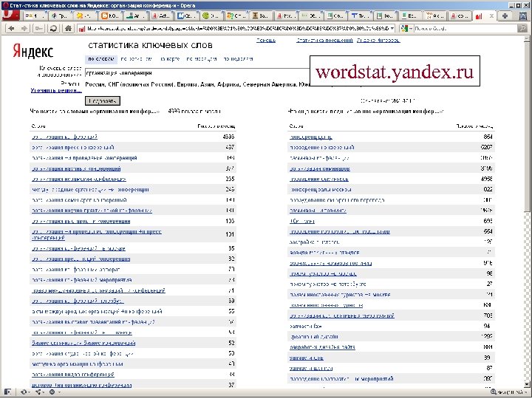The height and width of the screenshot is (399, 532).
Task: Click the Opera Turbo status icon
Action: pyautogui.click(x=53, y=392)
